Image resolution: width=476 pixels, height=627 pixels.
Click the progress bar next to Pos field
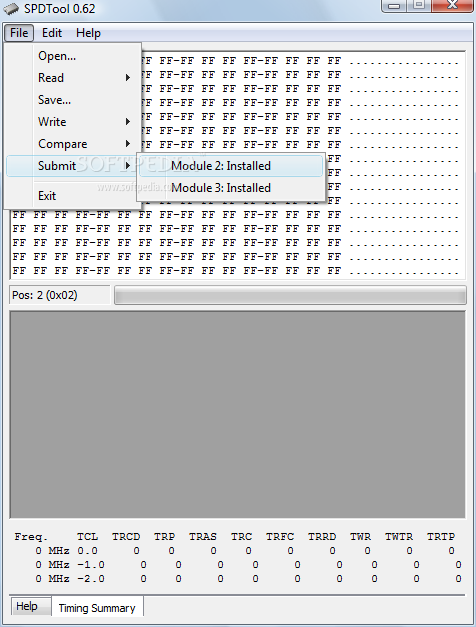[290, 295]
